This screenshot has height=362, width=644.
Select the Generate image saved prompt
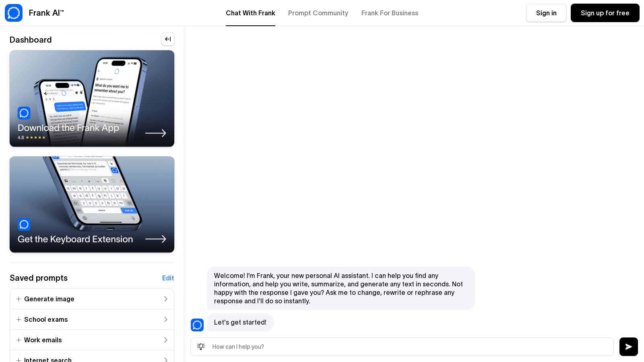click(x=92, y=299)
